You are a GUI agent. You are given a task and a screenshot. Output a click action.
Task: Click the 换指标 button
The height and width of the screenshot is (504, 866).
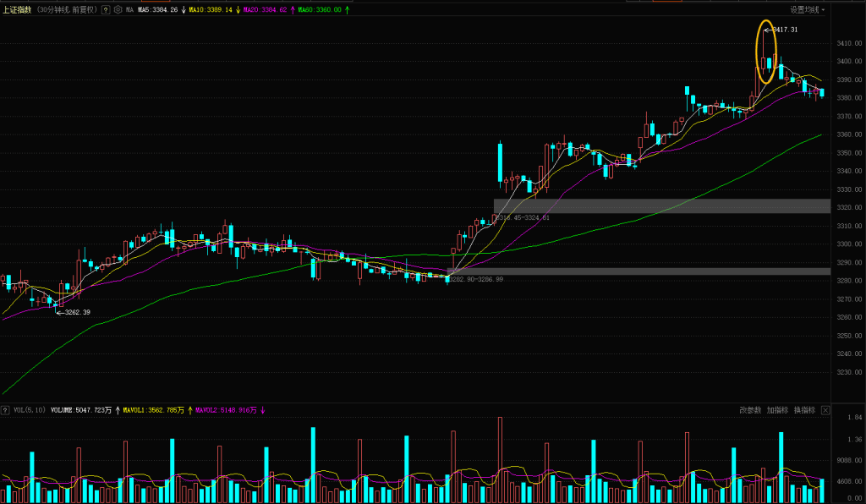click(x=804, y=410)
